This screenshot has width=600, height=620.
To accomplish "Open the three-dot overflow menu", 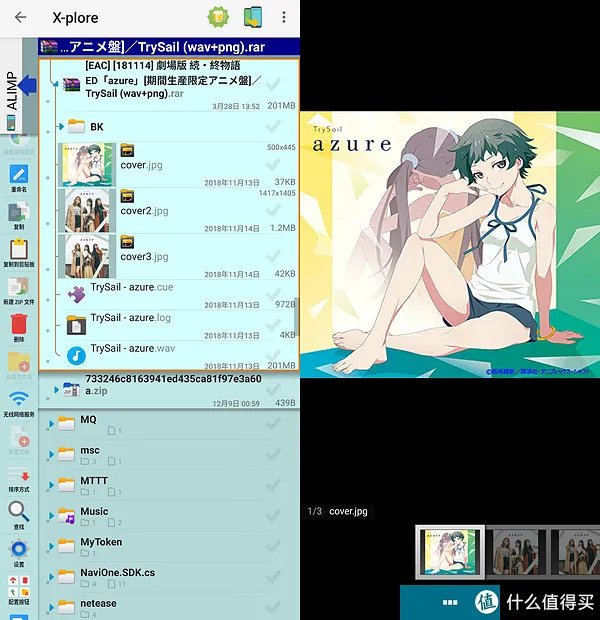I will click(285, 18).
